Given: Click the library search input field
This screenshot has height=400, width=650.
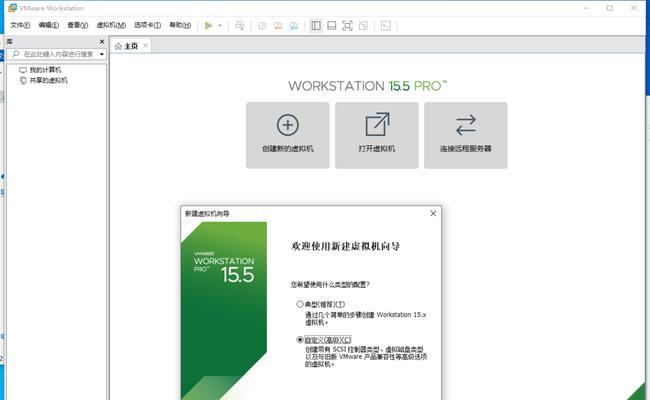Looking at the screenshot, I should [56, 54].
